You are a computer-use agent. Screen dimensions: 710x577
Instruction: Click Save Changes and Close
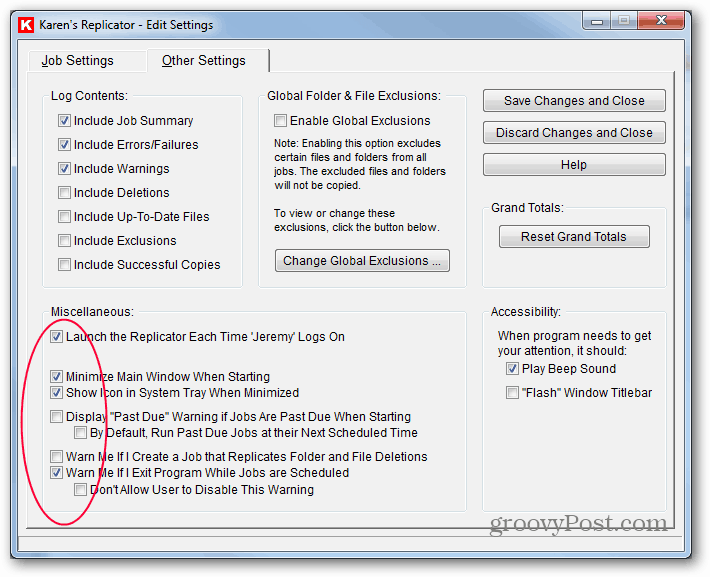[x=574, y=101]
